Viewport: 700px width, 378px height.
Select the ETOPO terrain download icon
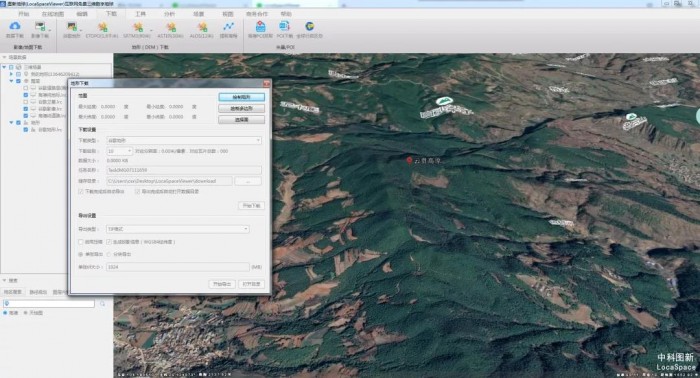(x=102, y=27)
